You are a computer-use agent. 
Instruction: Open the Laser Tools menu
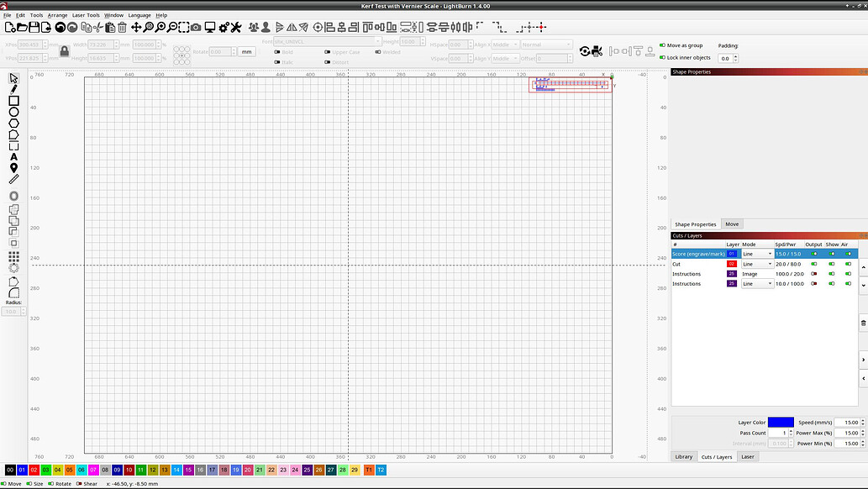click(x=86, y=15)
